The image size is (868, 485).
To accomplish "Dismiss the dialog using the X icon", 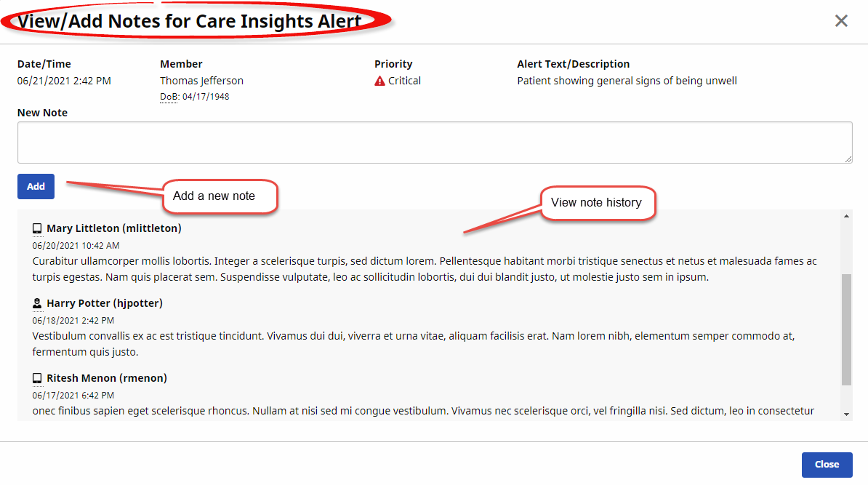I will 841,21.
